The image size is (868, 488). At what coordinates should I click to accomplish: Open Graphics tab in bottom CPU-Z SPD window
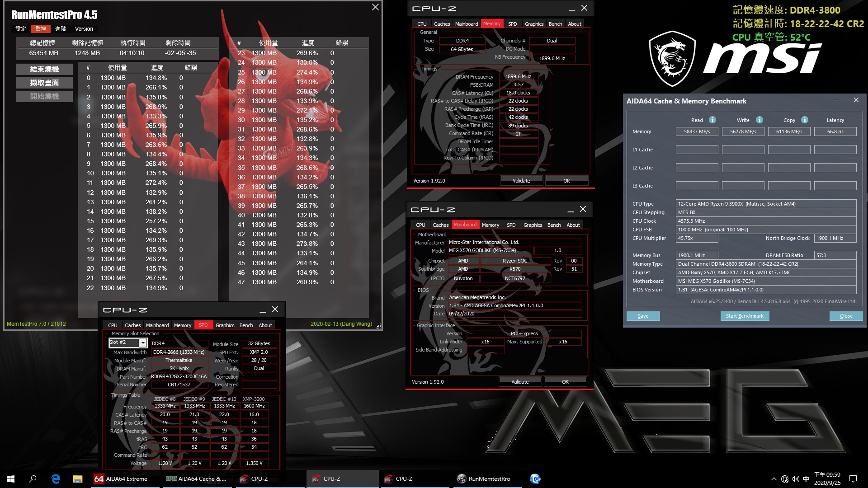pos(225,325)
